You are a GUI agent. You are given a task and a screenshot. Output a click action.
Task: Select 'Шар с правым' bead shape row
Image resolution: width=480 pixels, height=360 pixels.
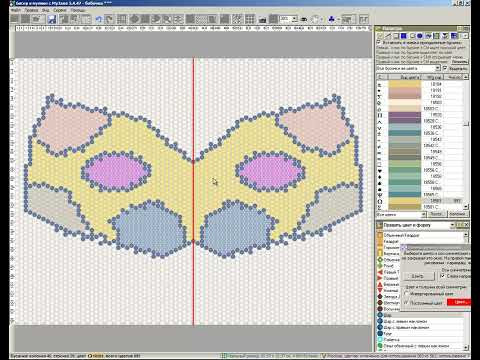(420, 327)
